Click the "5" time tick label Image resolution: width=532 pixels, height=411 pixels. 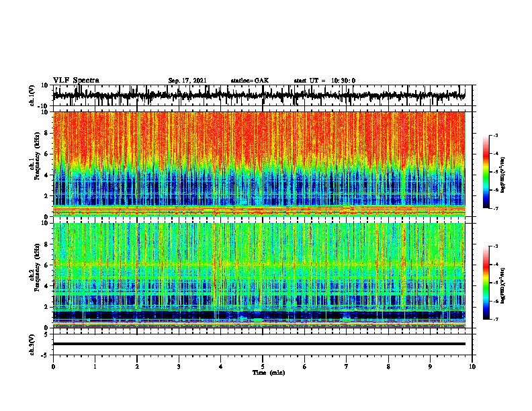click(x=263, y=367)
